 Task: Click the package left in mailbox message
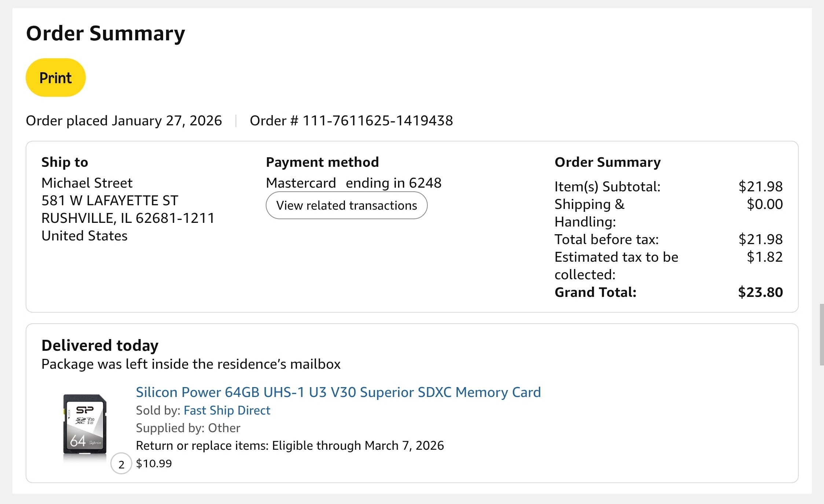(191, 364)
